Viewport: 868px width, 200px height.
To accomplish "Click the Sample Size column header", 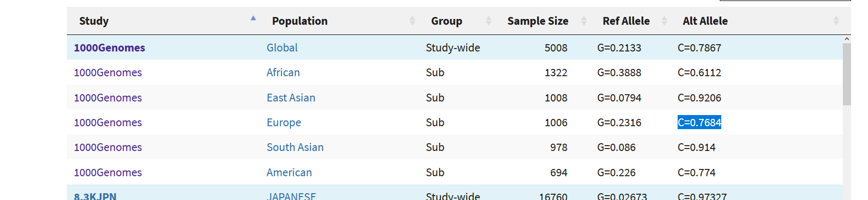I will (542, 21).
